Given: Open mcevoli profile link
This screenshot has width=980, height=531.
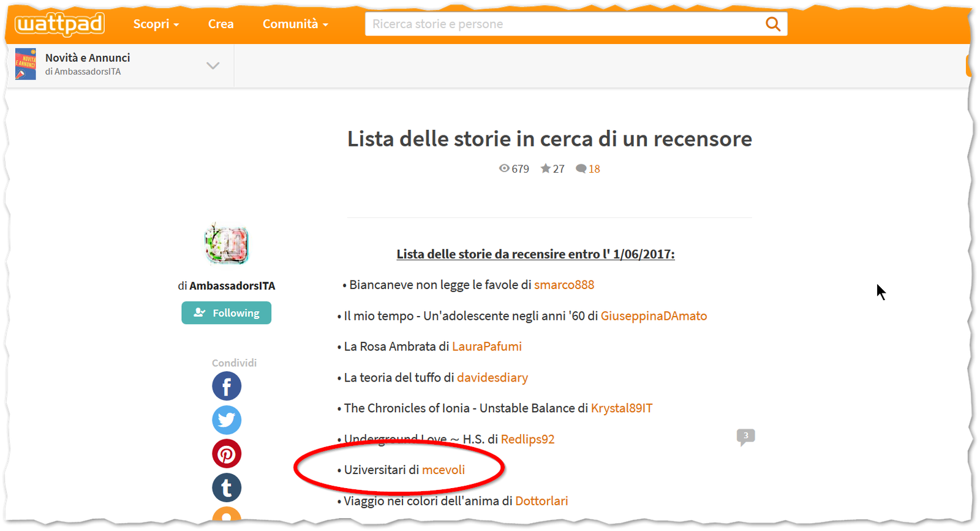Looking at the screenshot, I should click(x=443, y=470).
